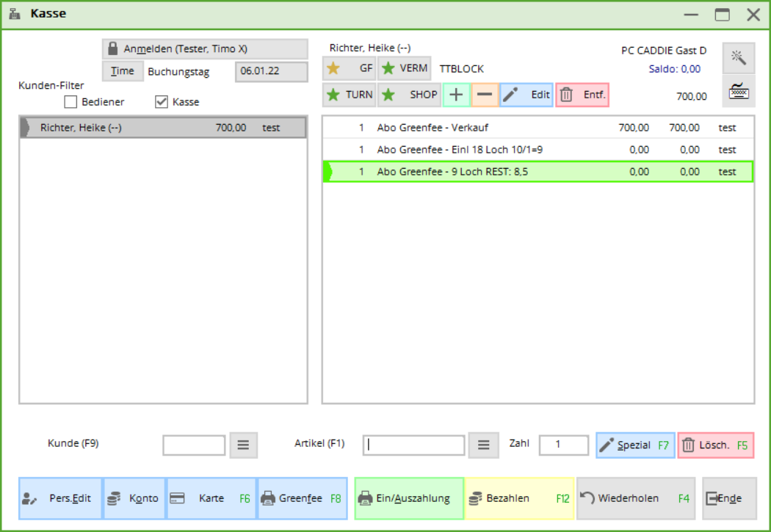Image resolution: width=771 pixels, height=532 pixels.
Task: Click the Lösch. F5 trash button
Action: [x=715, y=445]
